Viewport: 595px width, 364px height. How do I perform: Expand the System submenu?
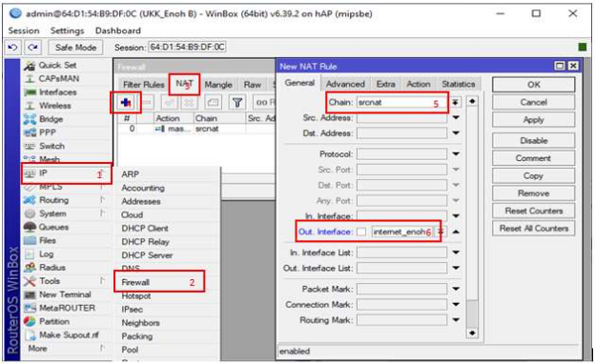(102, 213)
